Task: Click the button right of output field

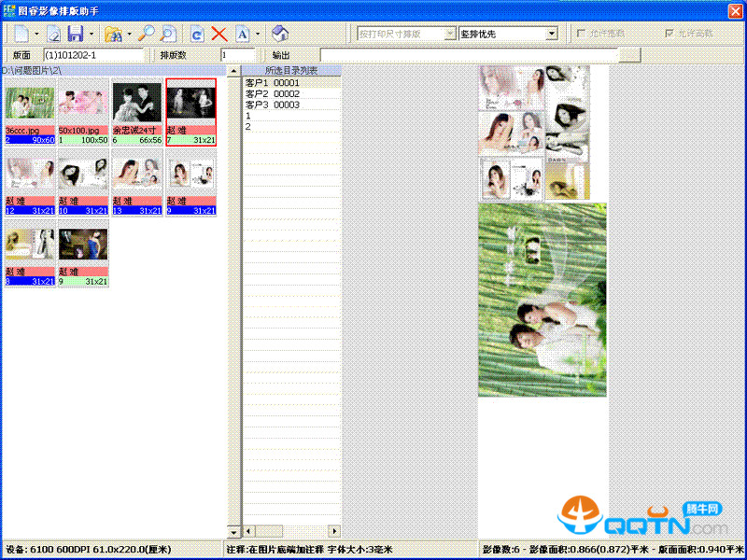Action: (630, 55)
